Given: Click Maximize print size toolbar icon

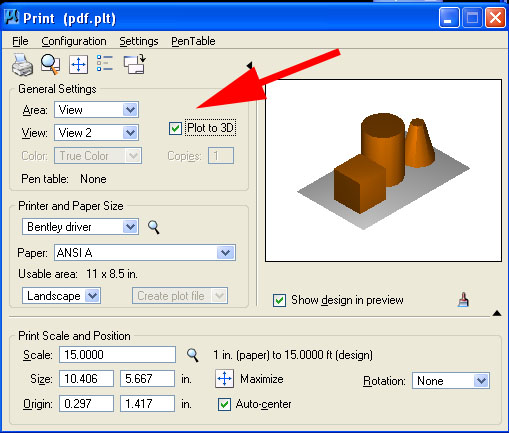Looking at the screenshot, I should click(78, 64).
